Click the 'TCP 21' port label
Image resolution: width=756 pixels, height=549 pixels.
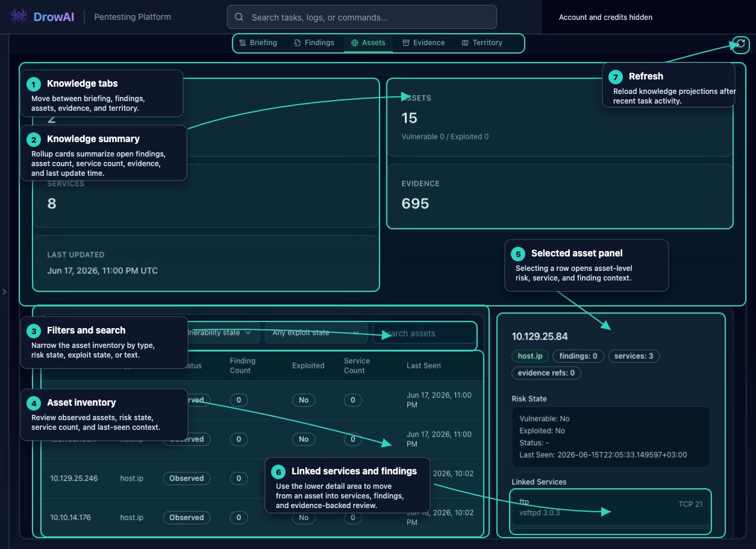(x=690, y=504)
